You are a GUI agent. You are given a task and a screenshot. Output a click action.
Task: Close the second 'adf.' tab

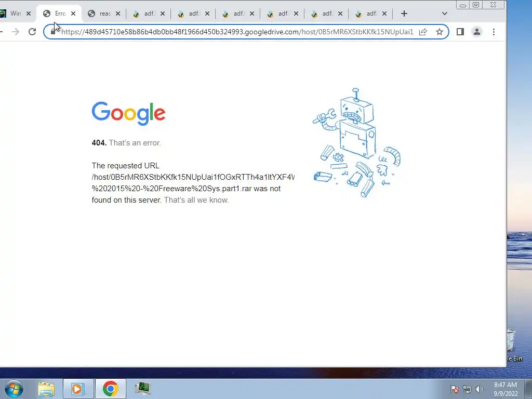(x=207, y=14)
